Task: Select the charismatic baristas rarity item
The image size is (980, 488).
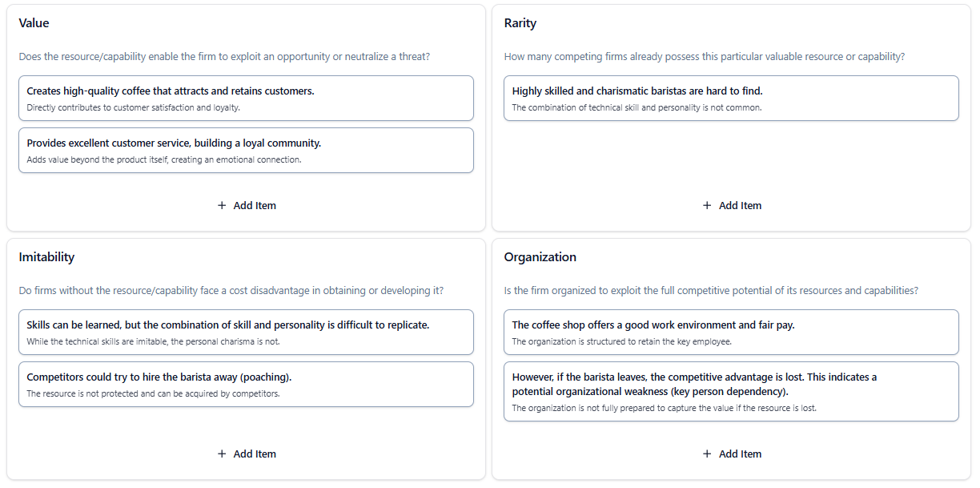Action: tap(732, 99)
